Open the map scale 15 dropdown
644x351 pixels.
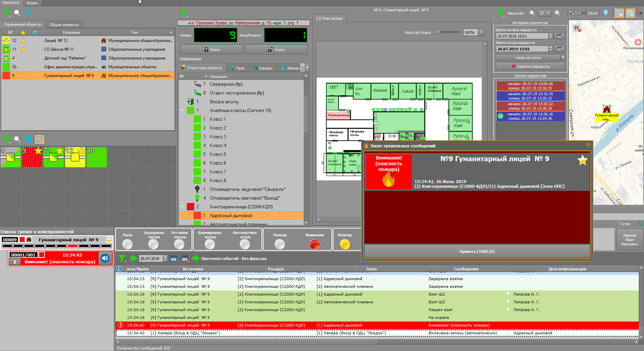pyautogui.click(x=548, y=13)
